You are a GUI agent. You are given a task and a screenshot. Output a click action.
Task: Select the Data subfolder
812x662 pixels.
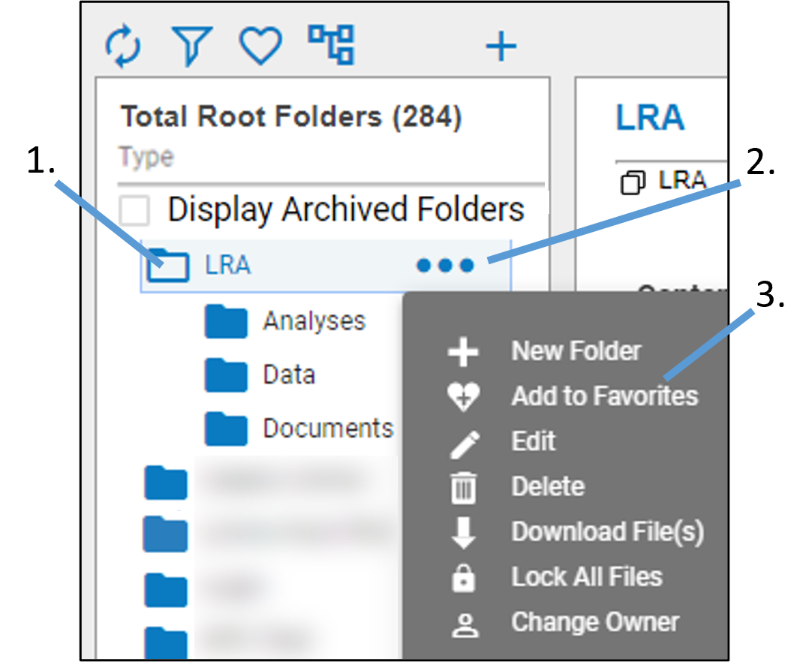coord(288,375)
